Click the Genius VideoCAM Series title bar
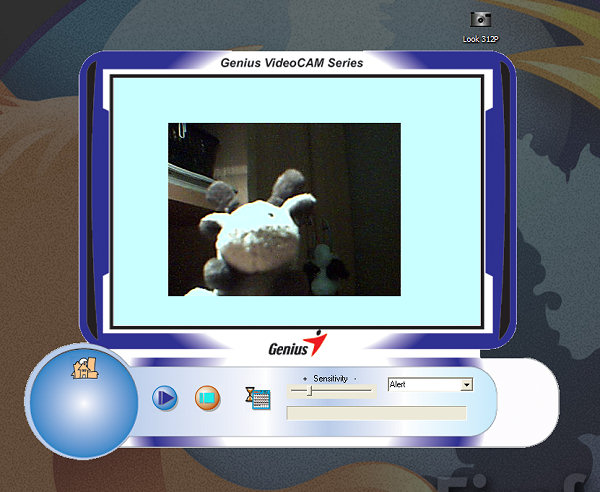The width and height of the screenshot is (600, 492). pyautogui.click(x=291, y=63)
